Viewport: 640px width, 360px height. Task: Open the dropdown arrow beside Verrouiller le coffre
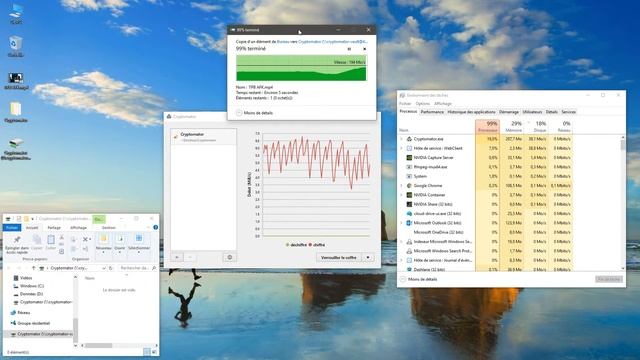tap(368, 258)
